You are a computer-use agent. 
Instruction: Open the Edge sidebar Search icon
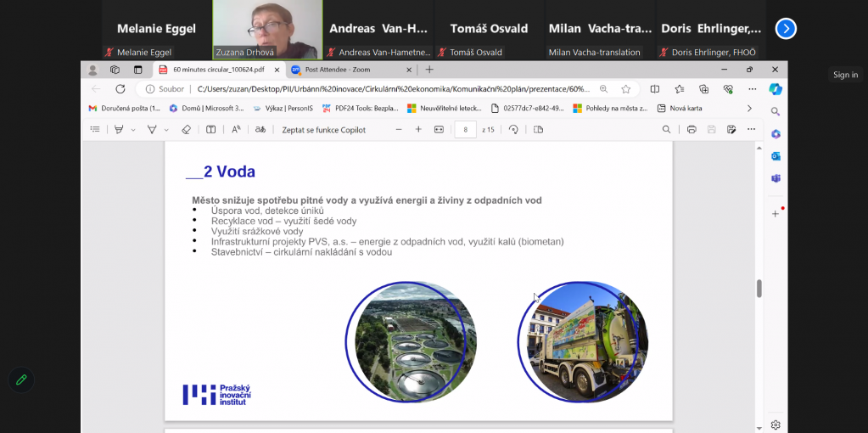[776, 111]
